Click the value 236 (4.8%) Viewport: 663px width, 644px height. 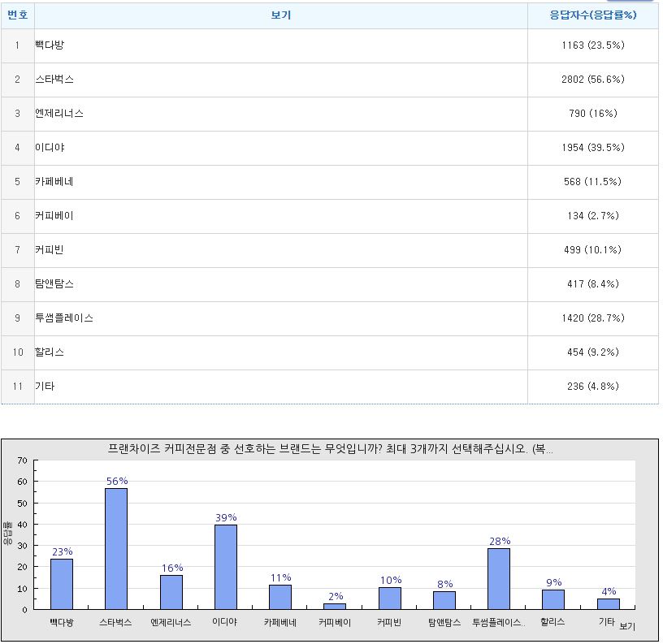593,387
